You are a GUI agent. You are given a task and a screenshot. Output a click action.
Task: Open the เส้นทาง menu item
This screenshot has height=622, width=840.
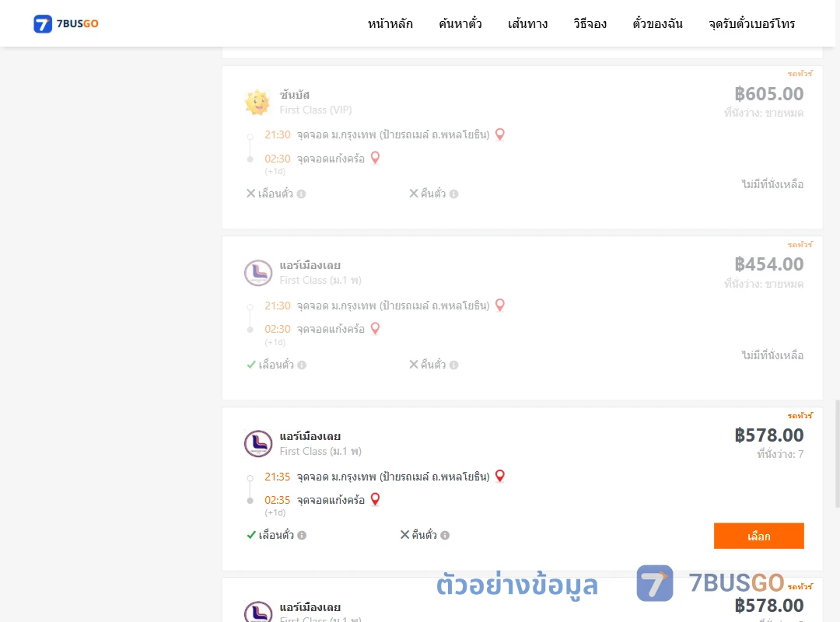point(527,23)
